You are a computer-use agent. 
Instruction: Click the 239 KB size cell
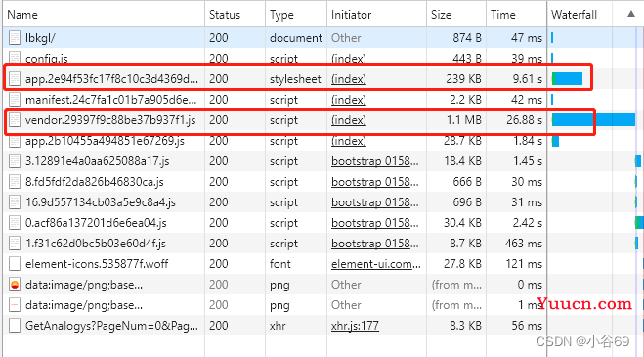pyautogui.click(x=463, y=79)
